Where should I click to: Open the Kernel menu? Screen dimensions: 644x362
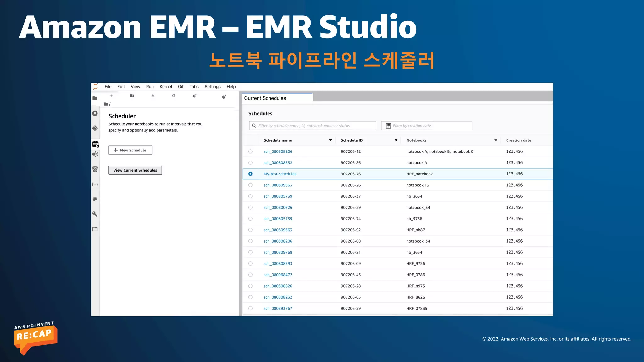[166, 87]
